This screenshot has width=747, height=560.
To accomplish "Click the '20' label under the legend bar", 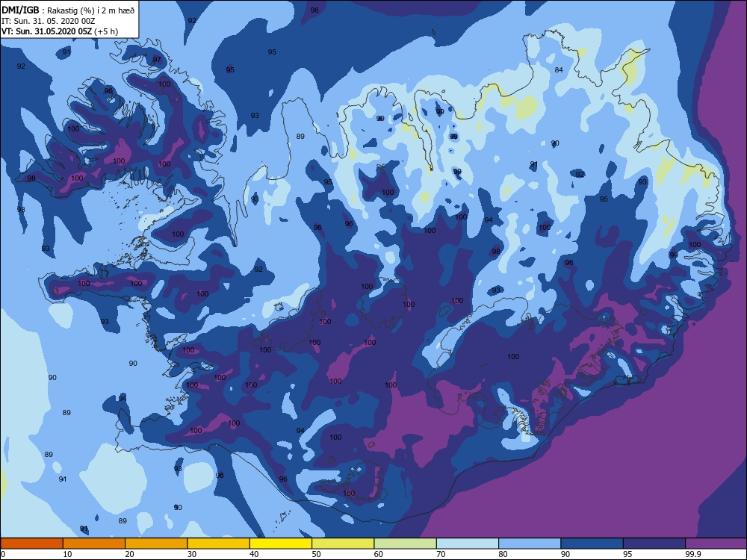I will coord(129,554).
